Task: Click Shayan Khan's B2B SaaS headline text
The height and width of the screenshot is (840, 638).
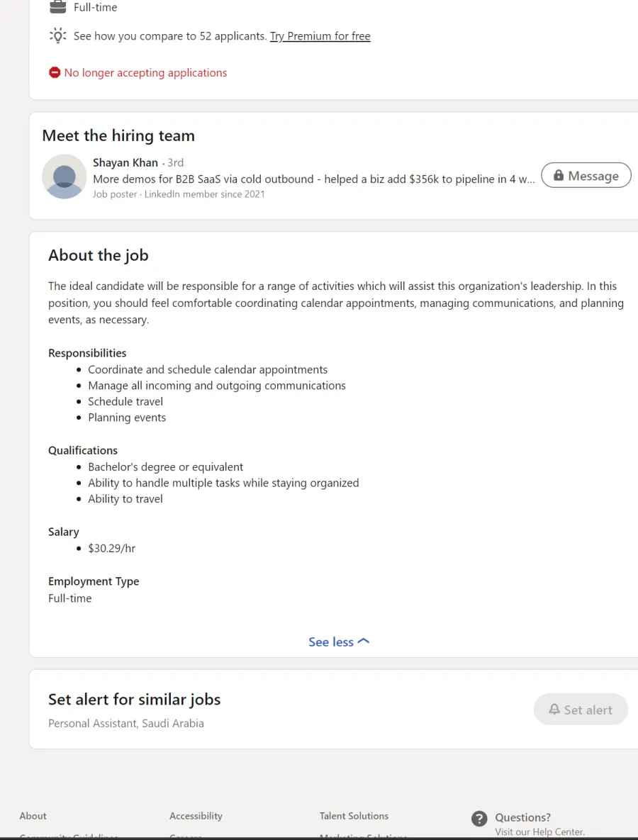Action: coord(314,179)
